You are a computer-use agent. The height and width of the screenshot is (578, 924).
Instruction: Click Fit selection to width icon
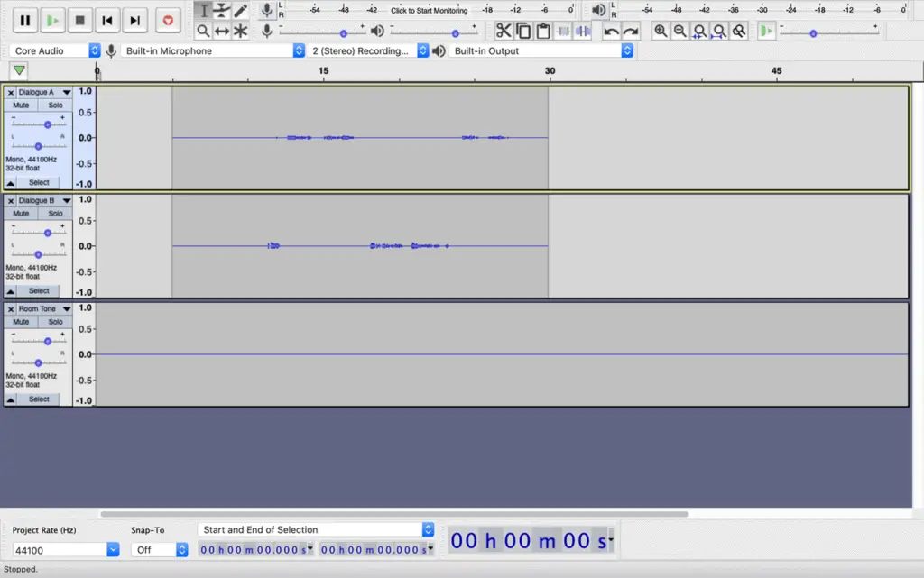[699, 31]
